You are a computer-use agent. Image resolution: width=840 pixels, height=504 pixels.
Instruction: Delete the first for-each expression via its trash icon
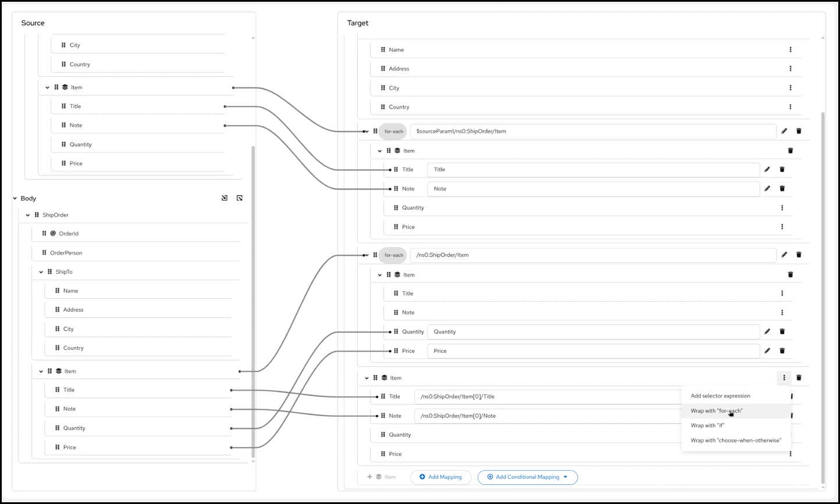798,131
